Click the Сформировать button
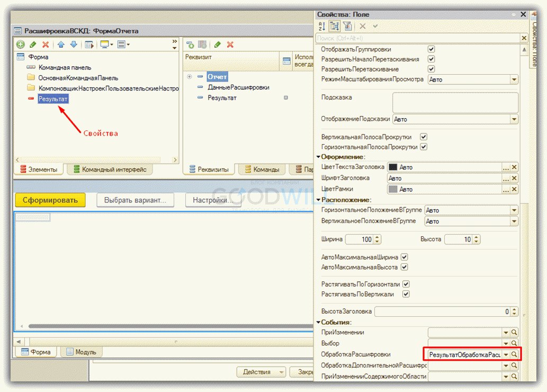The width and height of the screenshot is (547, 392). coord(50,200)
